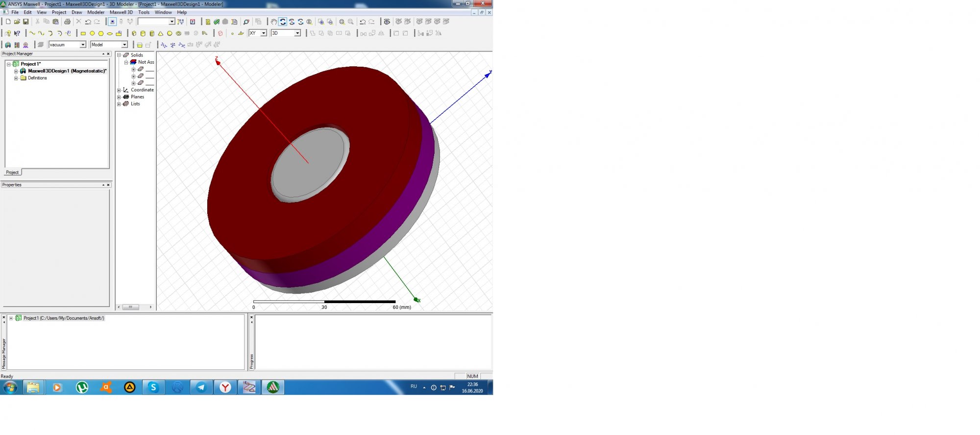Open the Windows Start menu
The height and width of the screenshot is (435, 980).
coord(10,387)
